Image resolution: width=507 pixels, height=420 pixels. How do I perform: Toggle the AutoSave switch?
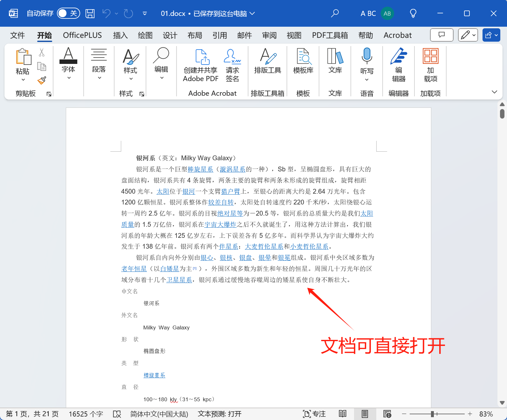click(68, 13)
